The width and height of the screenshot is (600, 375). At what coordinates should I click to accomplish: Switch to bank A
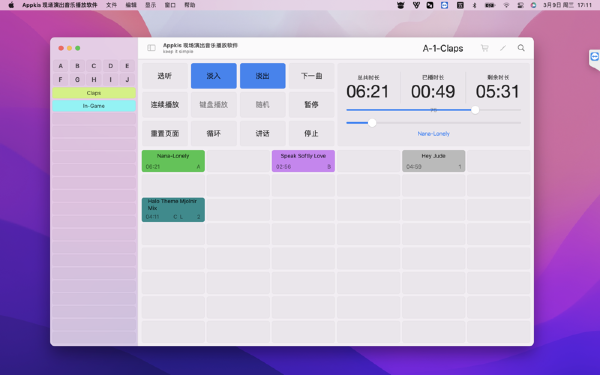[x=60, y=66]
